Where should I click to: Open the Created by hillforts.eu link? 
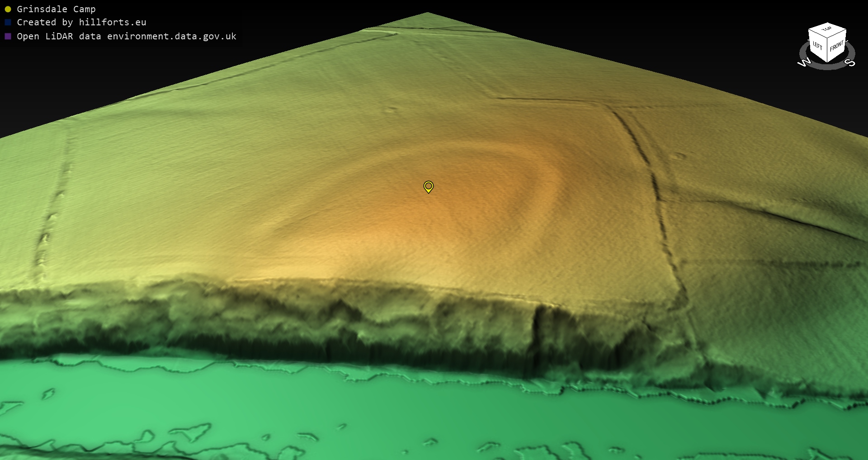coord(81,22)
